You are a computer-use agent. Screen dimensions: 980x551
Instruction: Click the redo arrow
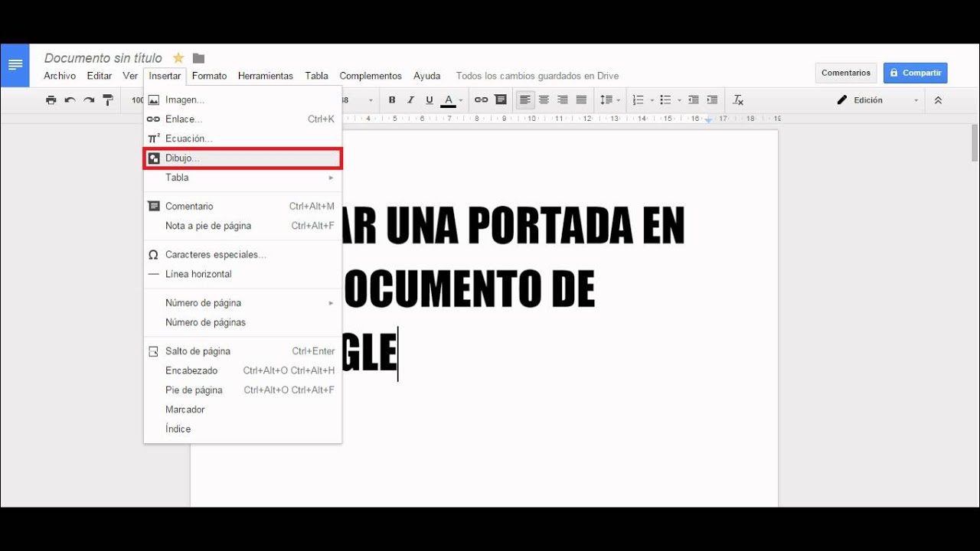click(x=89, y=100)
